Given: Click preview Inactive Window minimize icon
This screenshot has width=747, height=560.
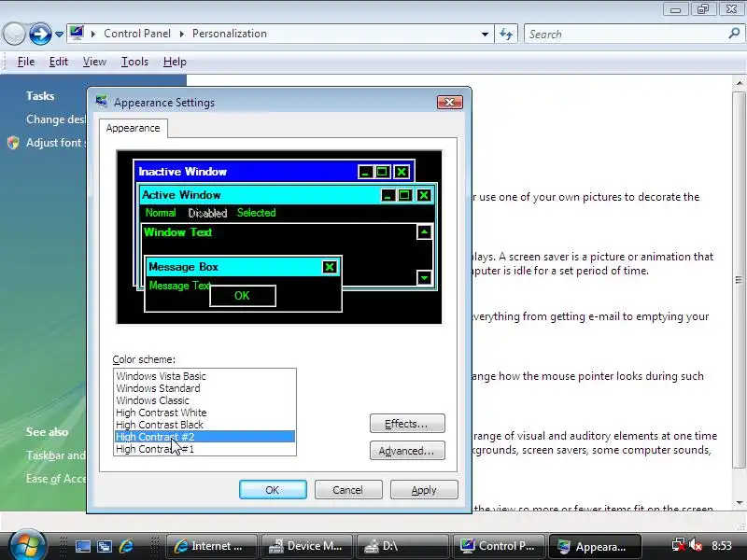Looking at the screenshot, I should pos(366,172).
